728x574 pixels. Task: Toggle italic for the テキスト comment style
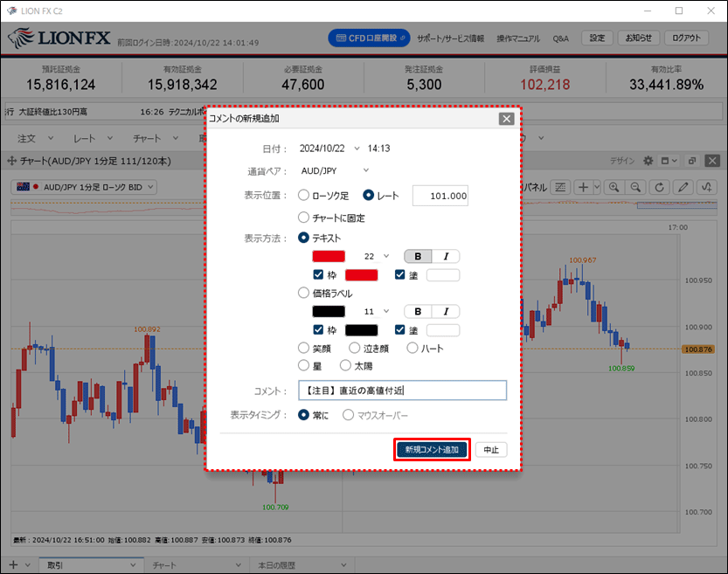pos(447,256)
